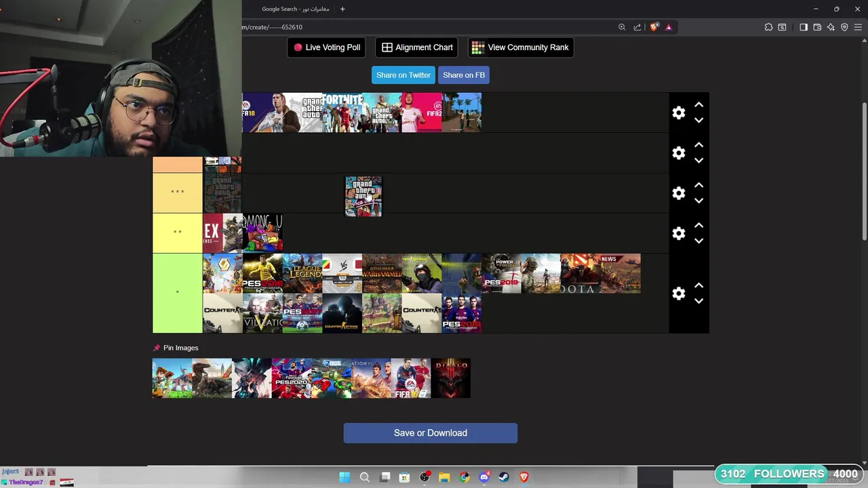View Community Rank

(x=521, y=47)
